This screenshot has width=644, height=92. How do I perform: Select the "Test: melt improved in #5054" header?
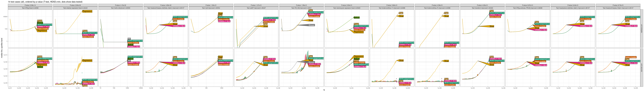tap(211, 8)
